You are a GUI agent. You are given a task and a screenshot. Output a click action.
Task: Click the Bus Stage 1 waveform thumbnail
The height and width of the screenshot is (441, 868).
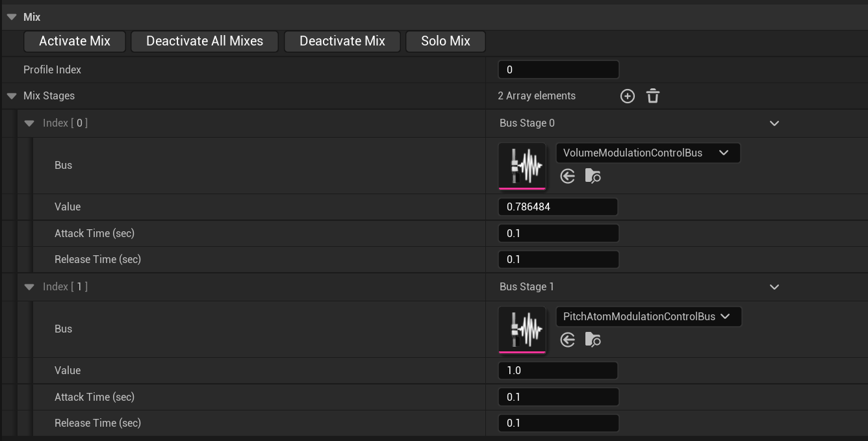[522, 329]
